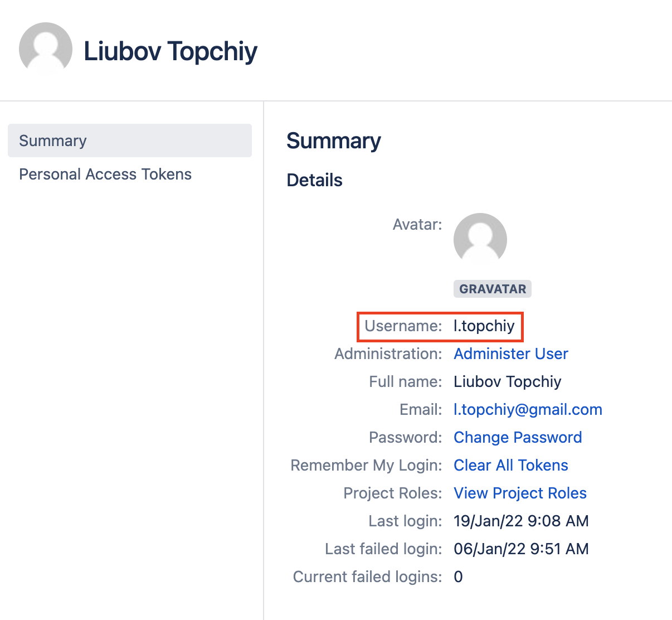
Task: Click the Remember My Login label
Action: point(366,465)
